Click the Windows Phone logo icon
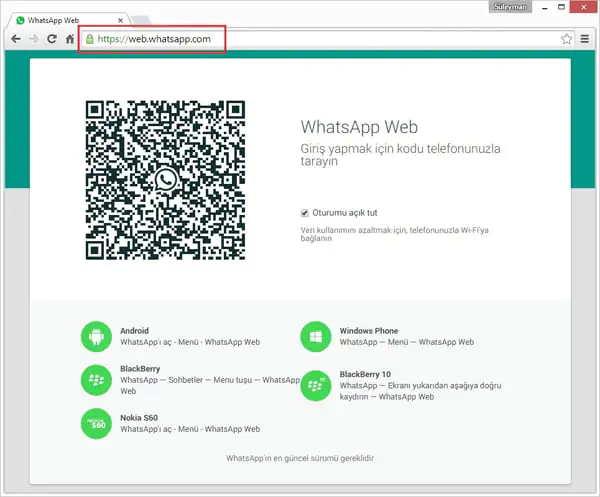Screen dimensions: 600x497 316,337
